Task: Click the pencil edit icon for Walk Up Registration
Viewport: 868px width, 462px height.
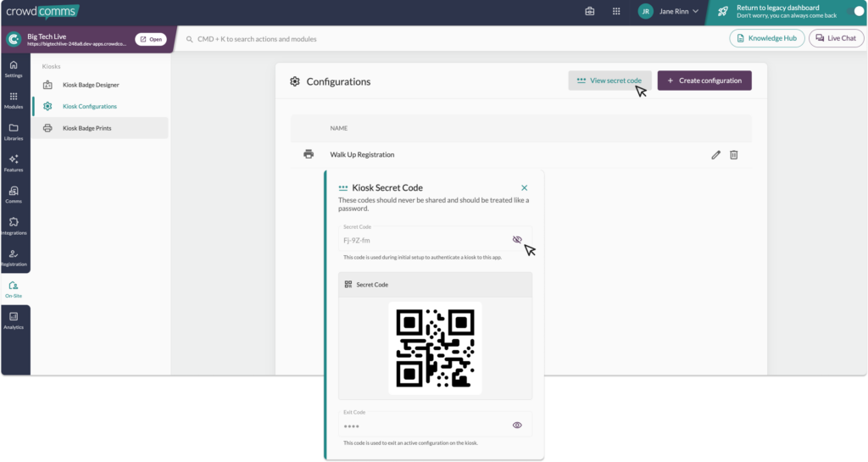Action: pos(716,154)
